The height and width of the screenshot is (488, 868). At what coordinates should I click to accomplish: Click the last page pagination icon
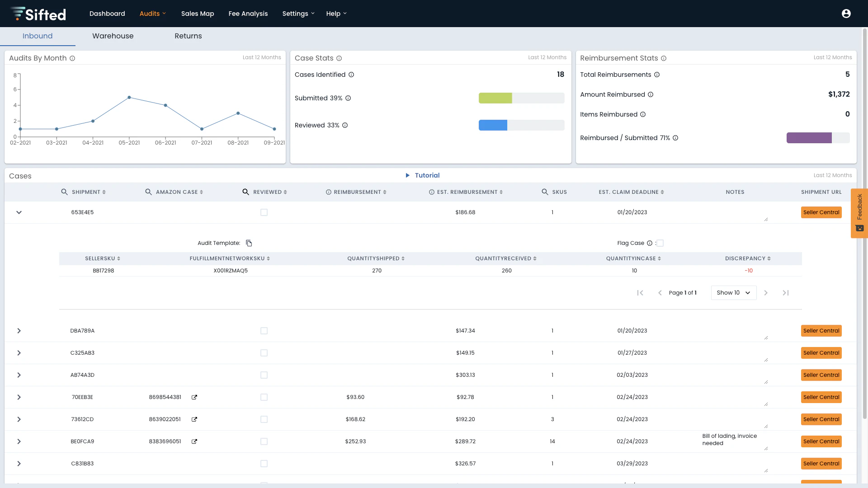click(x=786, y=293)
